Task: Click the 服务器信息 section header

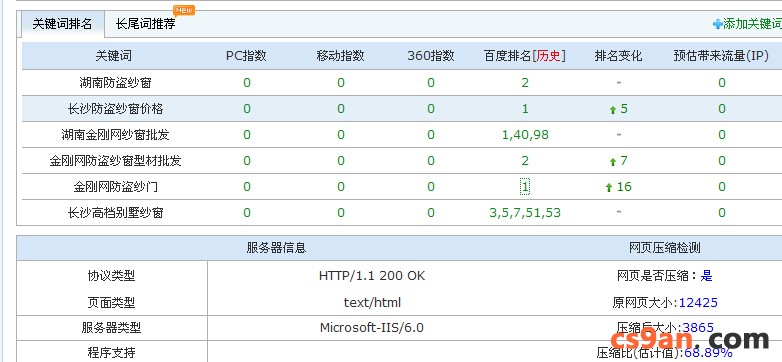Action: (x=276, y=248)
